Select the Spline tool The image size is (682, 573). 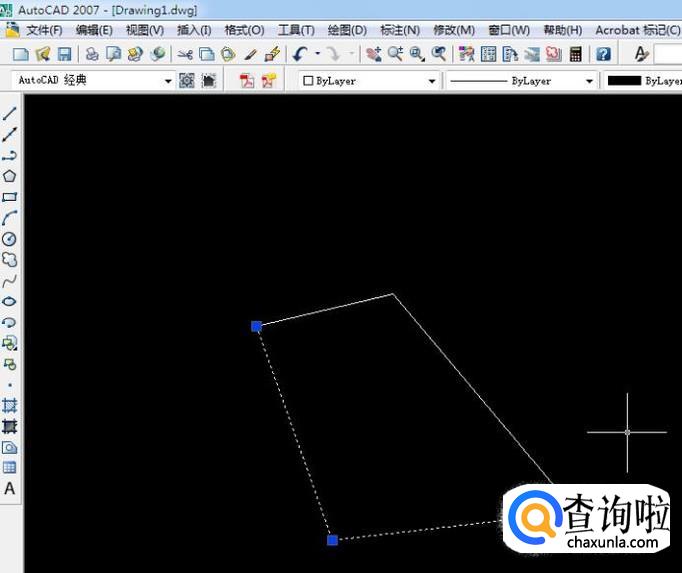pyautogui.click(x=10, y=281)
